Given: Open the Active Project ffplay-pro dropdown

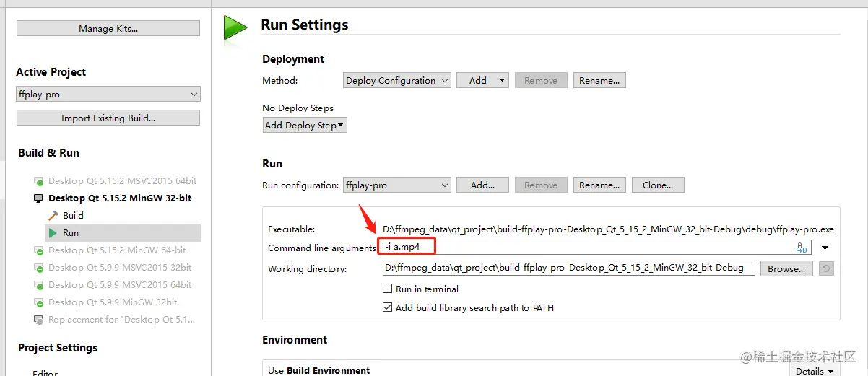Looking at the screenshot, I should (108, 95).
